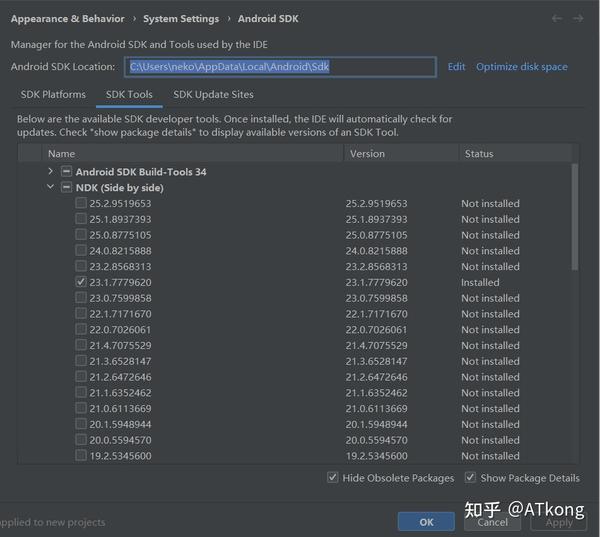Image resolution: width=600 pixels, height=537 pixels.
Task: Toggle the NDK (Side by side) checkbox
Action: point(66,188)
